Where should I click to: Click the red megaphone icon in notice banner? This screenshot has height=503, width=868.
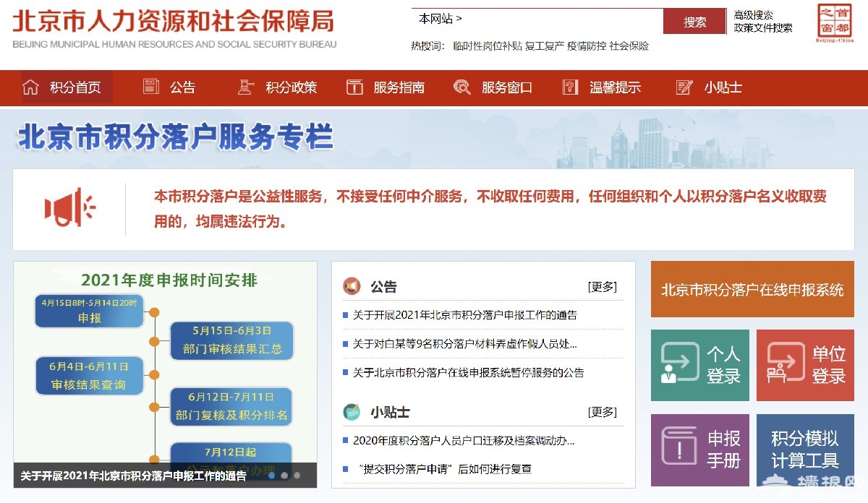69,208
